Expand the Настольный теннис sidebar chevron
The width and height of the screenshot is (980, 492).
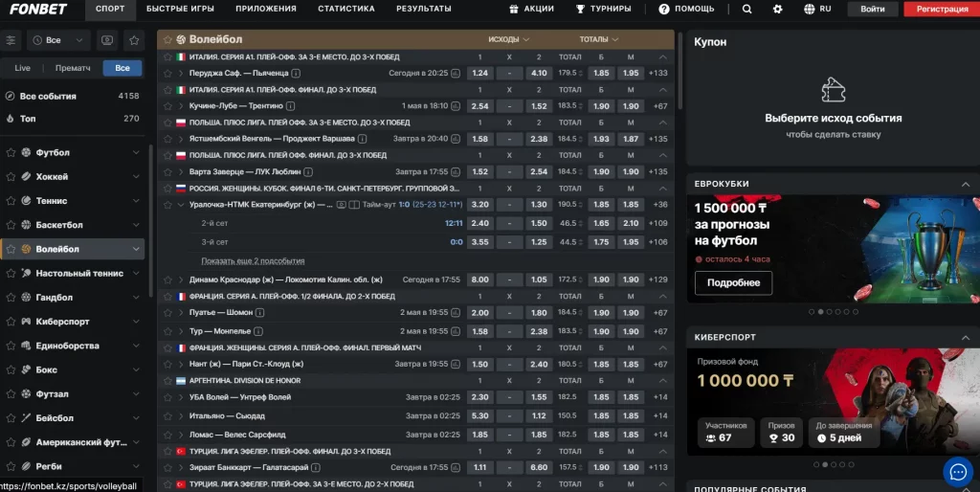pyautogui.click(x=136, y=273)
